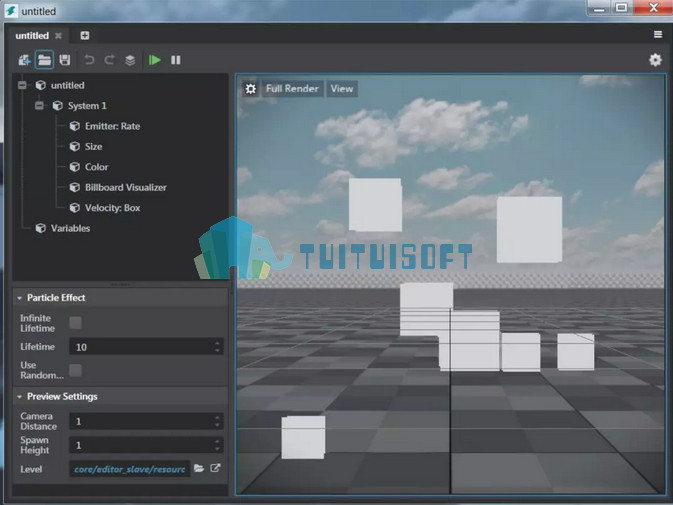Screen dimensions: 673x505
Task: Browse for Level with folder icon
Action: (x=199, y=468)
